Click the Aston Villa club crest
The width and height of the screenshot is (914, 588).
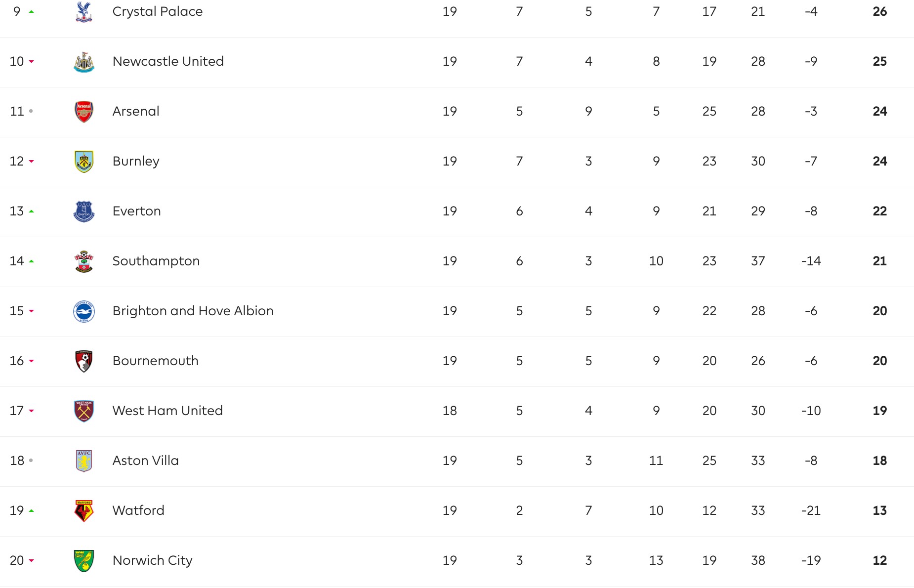[84, 461]
